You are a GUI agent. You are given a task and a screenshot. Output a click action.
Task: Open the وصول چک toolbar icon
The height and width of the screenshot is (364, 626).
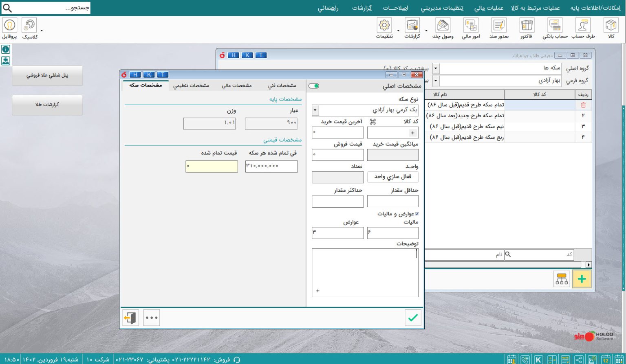(443, 28)
